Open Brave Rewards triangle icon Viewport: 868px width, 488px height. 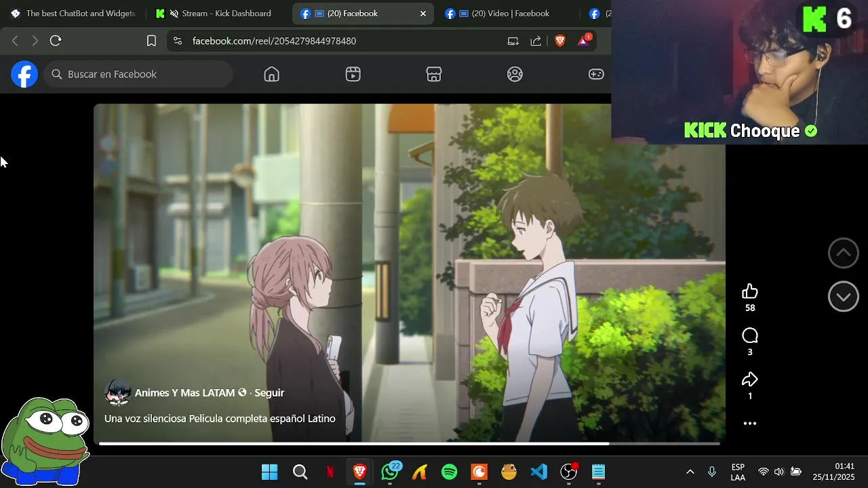pyautogui.click(x=584, y=41)
